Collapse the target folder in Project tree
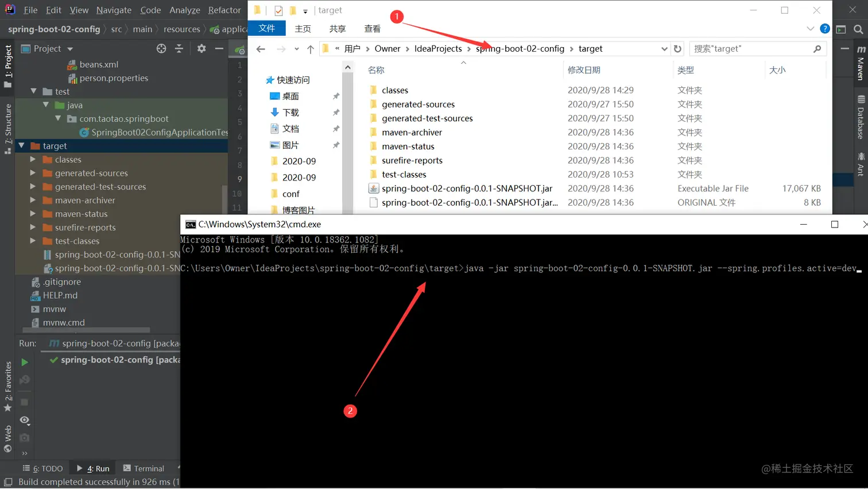868x489 pixels. [22, 146]
